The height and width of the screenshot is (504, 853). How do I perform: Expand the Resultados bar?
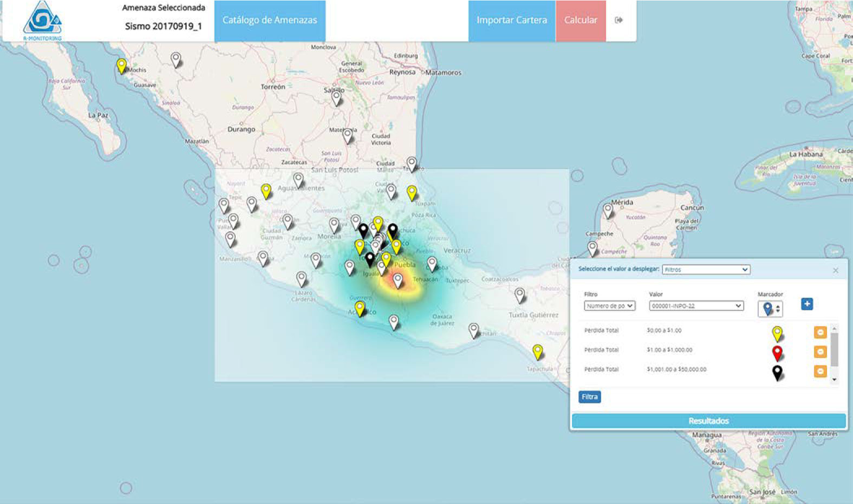click(708, 421)
